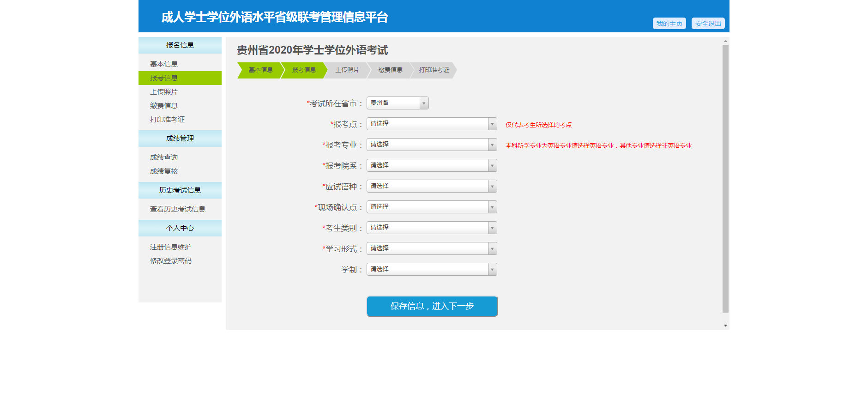Viewport: 868px width, 405px height.
Task: Click 安全退出 to log out
Action: coord(708,24)
